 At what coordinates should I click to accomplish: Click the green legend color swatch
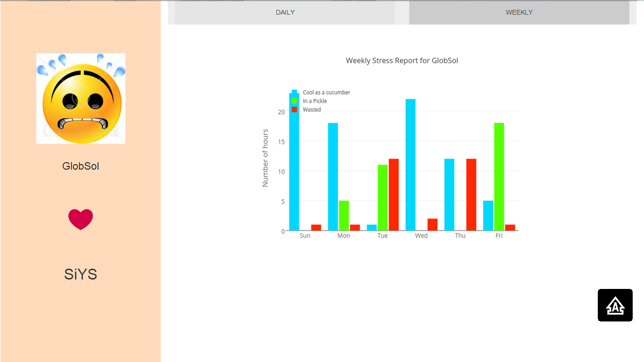click(x=294, y=101)
